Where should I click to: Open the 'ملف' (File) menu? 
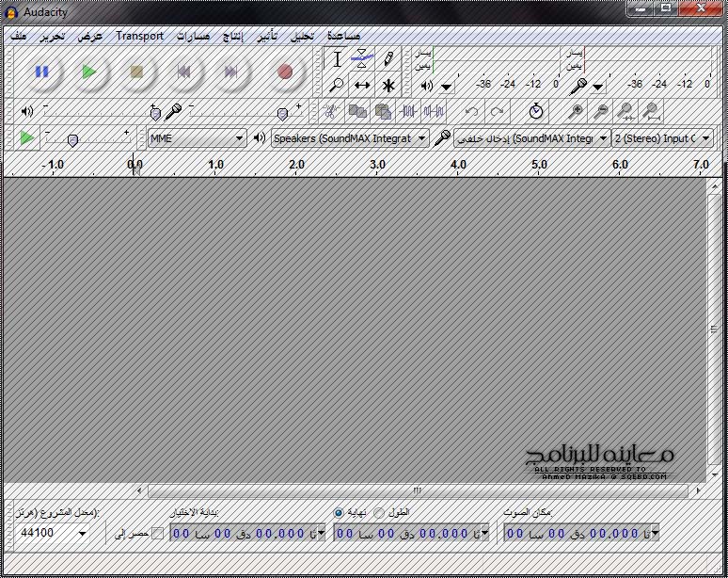pos(19,36)
